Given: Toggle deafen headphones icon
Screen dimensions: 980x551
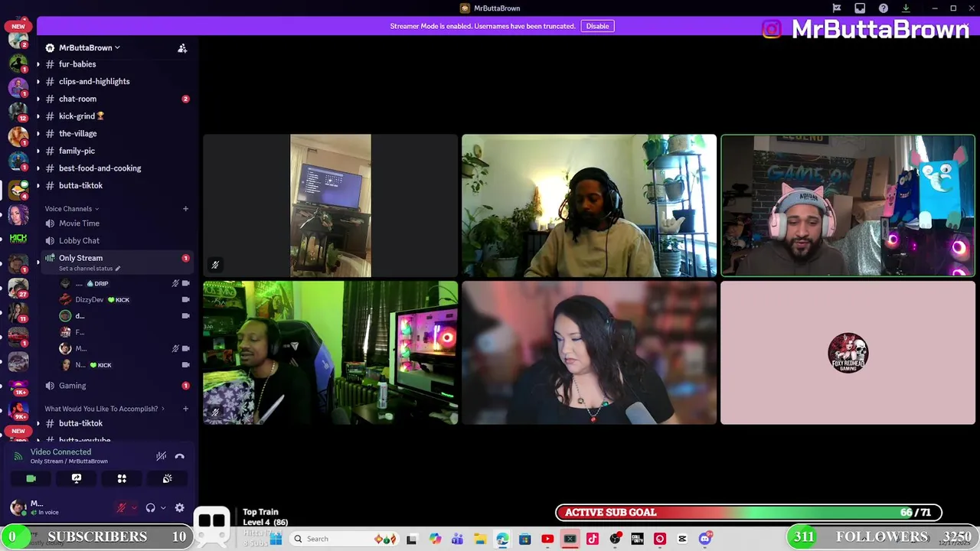Looking at the screenshot, I should coord(150,507).
